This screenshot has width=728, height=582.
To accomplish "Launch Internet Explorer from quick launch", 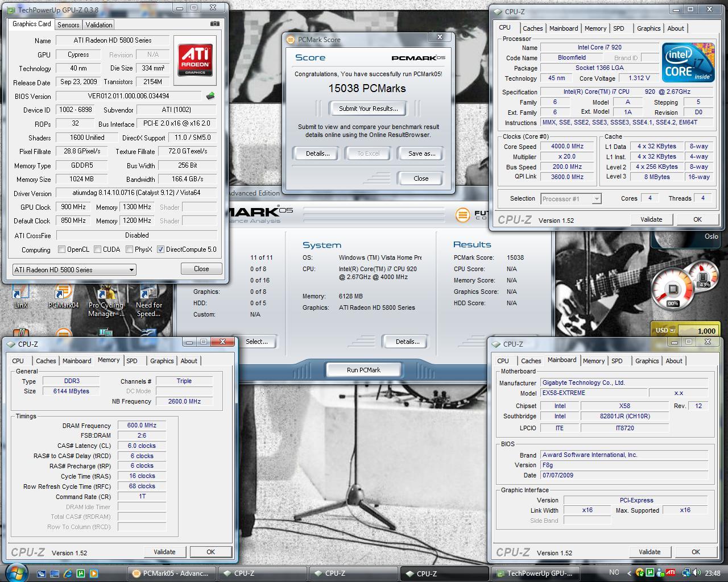I will [68, 573].
